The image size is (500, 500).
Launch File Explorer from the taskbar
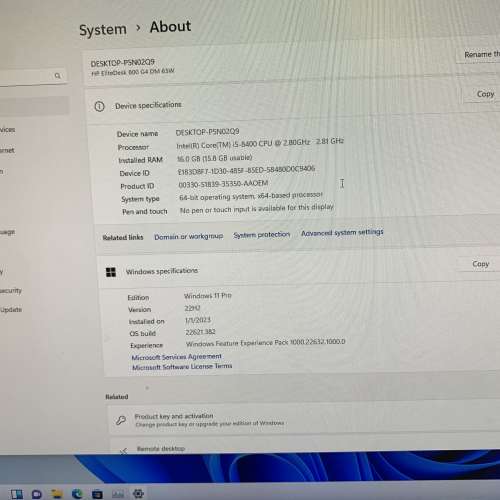(x=57, y=494)
